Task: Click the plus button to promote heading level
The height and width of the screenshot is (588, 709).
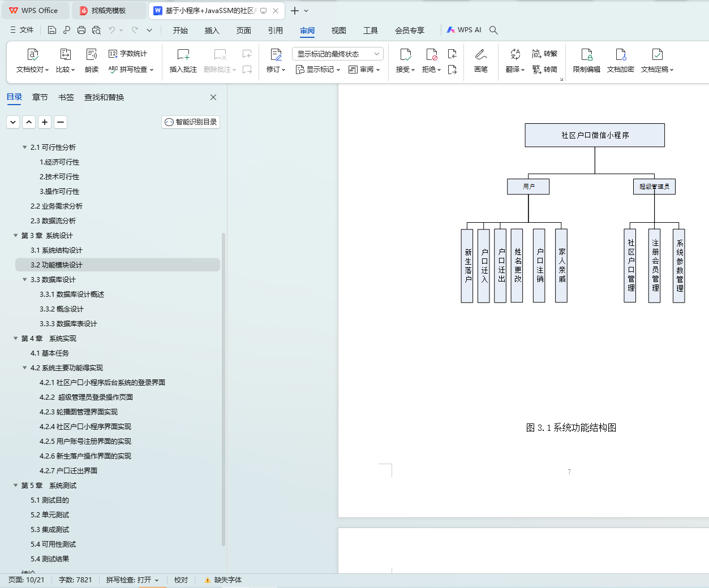Action: pyautogui.click(x=45, y=122)
